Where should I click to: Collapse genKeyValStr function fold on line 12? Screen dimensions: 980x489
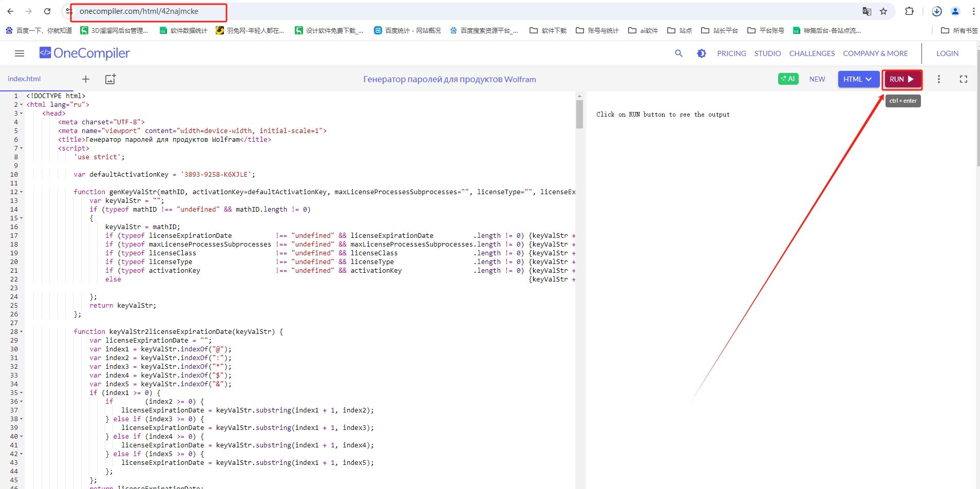(x=22, y=192)
